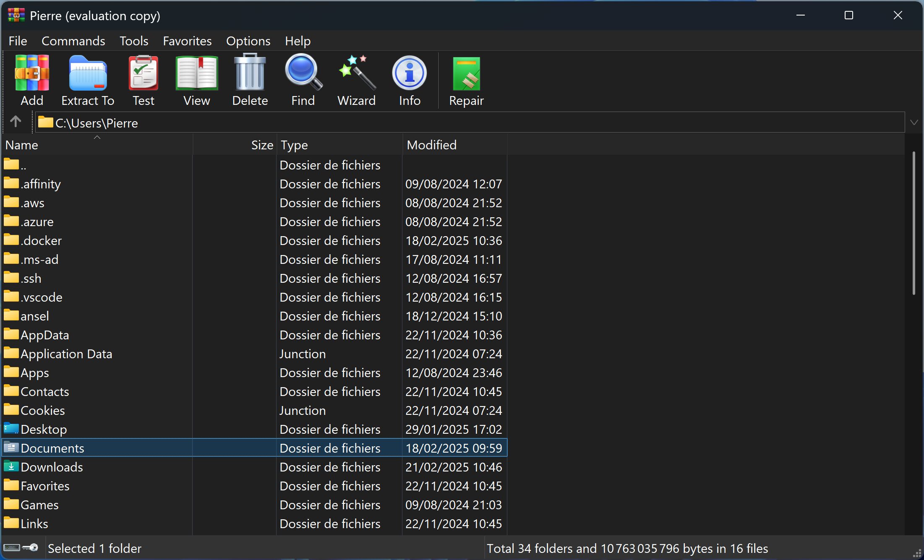This screenshot has height=560, width=924.
Task: Open the Options menu
Action: tap(248, 41)
